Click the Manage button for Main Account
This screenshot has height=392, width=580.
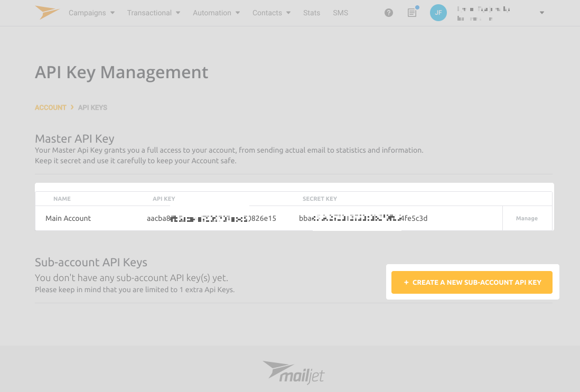527,218
